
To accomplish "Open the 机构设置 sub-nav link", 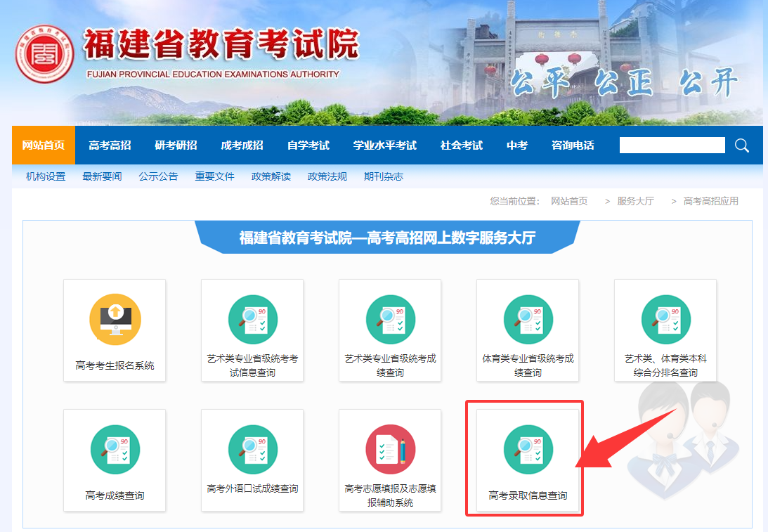I will (x=46, y=176).
